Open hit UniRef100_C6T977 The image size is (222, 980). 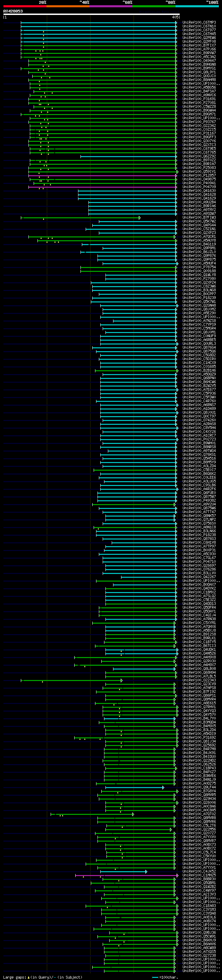199,30
